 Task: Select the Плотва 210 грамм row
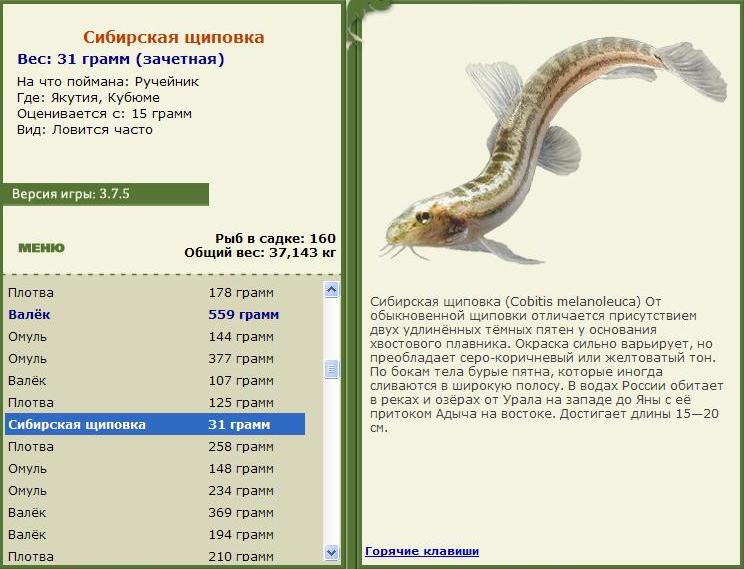[x=155, y=555]
